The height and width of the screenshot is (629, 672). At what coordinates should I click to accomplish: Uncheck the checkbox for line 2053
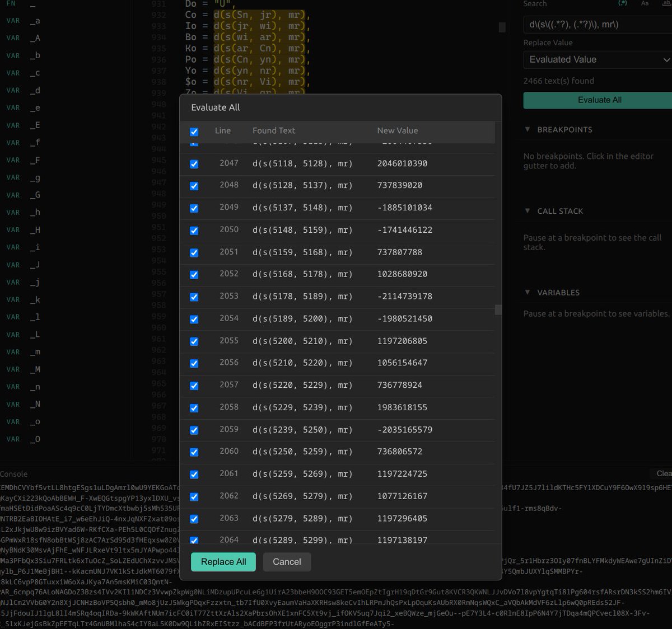point(194,297)
